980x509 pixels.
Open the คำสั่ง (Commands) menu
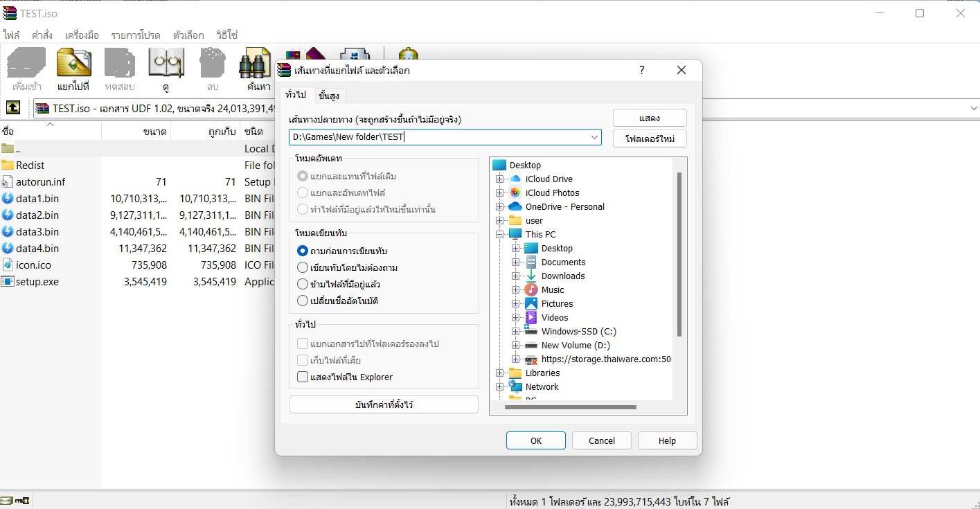coord(42,35)
